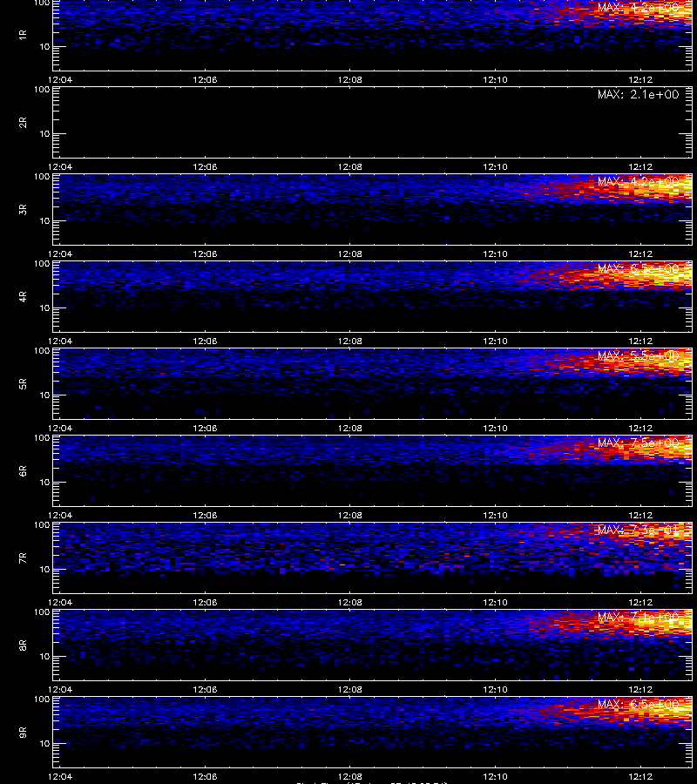Screen dimensions: 697x784
Task: Select the MAX: 6.5e+00 readout in panel 9R
Action: (x=638, y=704)
